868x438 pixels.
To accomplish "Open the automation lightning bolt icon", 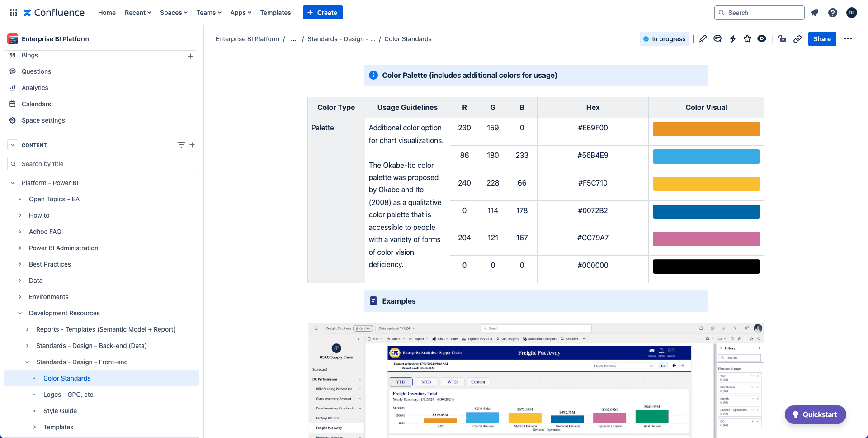I will pos(733,39).
